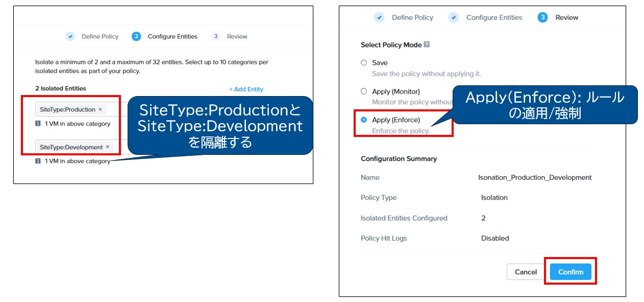
Task: Click the + Add Entity link
Action: (246, 89)
